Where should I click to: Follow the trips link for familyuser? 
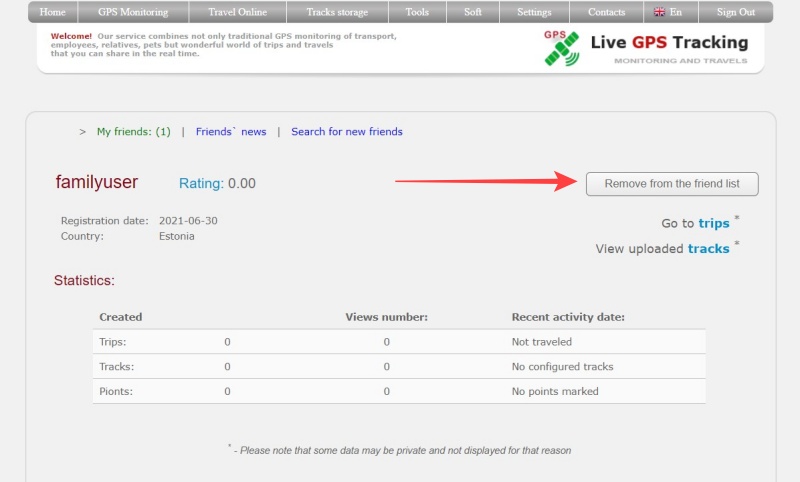[713, 223]
